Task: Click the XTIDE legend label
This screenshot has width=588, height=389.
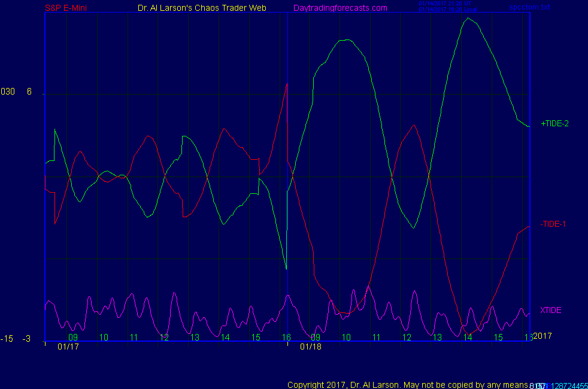Action: [550, 310]
